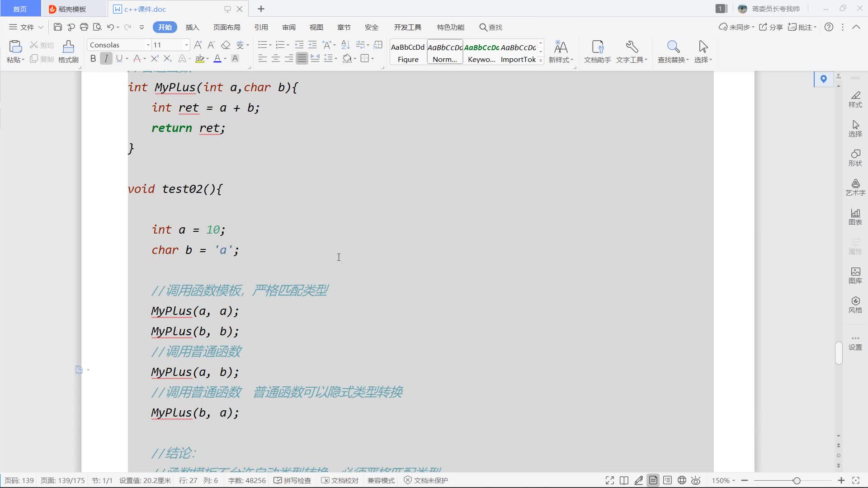Viewport: 868px width, 488px height.
Task: Open a new document tab
Action: pyautogui.click(x=261, y=9)
